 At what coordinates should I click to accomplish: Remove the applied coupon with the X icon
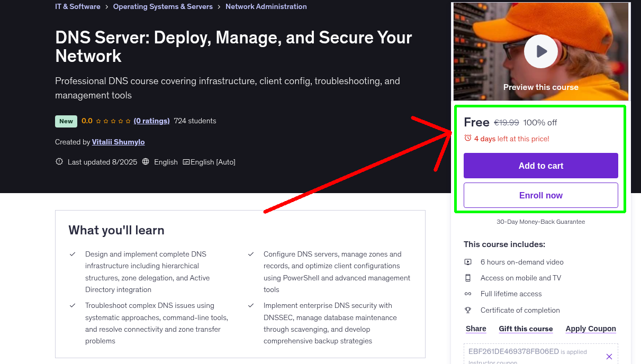[609, 357]
